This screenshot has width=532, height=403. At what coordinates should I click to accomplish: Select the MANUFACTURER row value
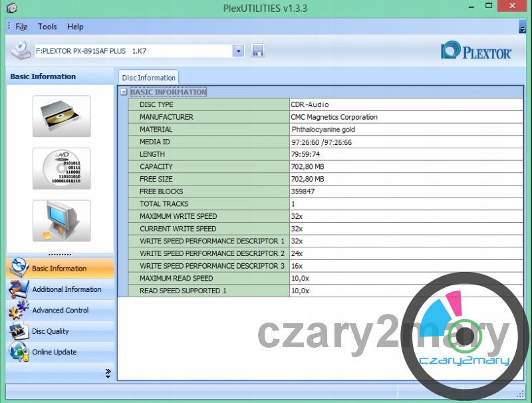pyautogui.click(x=406, y=117)
